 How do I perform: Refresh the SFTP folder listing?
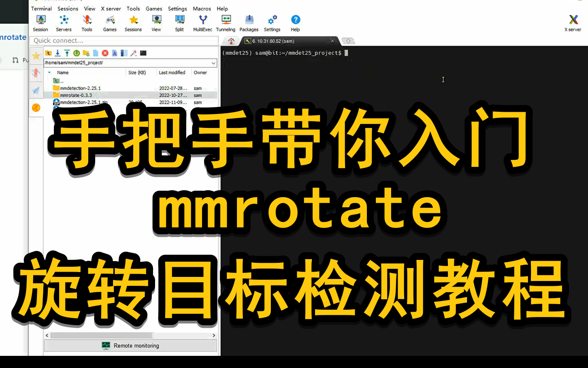[77, 53]
